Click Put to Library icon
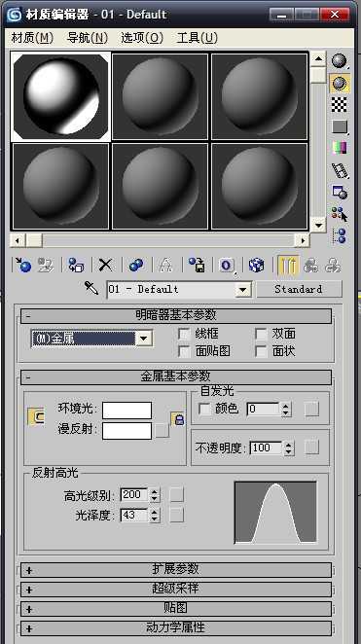Viewport: 361px width, 644px height. [x=197, y=266]
